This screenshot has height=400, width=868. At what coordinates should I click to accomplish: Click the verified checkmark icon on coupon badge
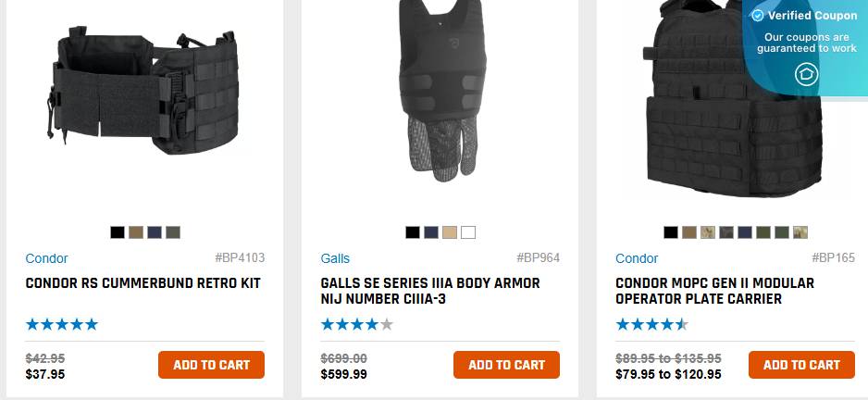(757, 16)
